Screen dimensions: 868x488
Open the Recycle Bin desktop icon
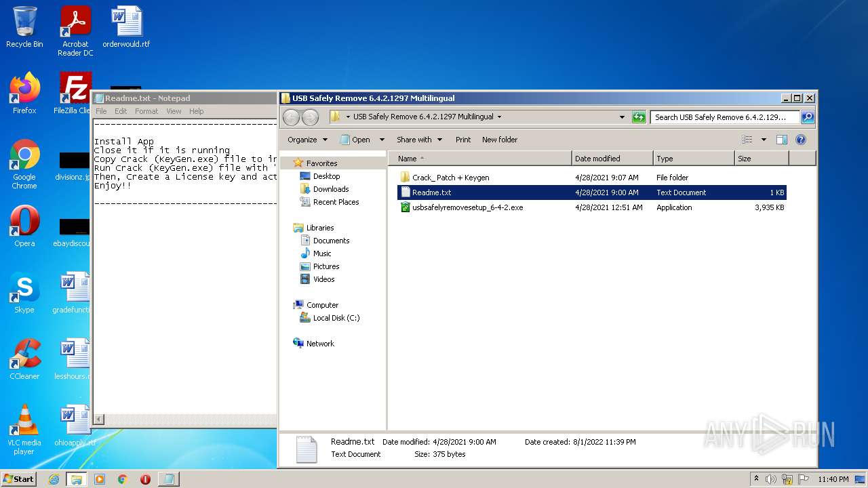tap(24, 27)
